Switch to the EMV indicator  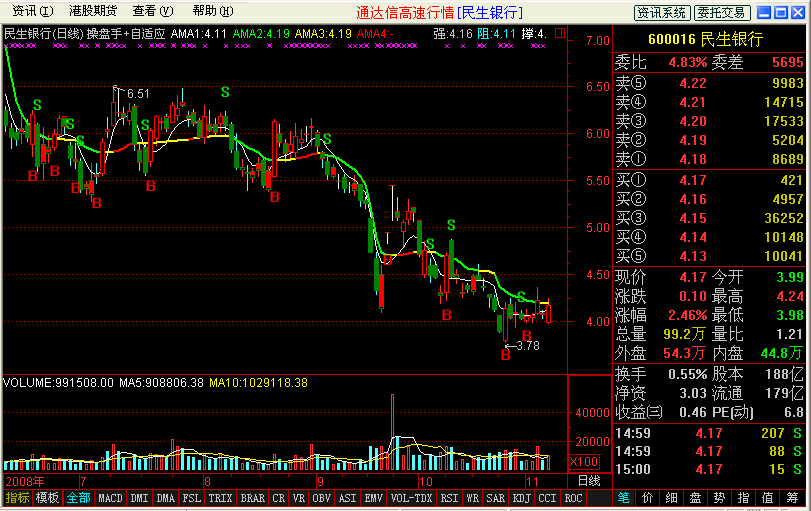373,498
